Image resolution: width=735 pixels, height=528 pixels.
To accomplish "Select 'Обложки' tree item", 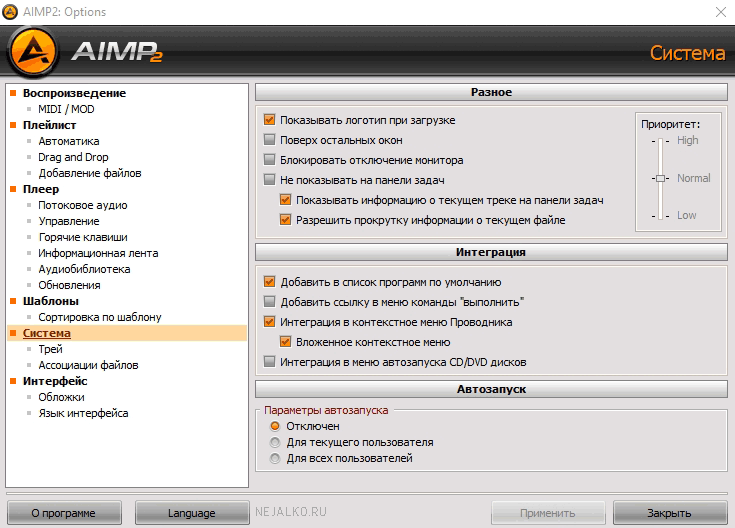I will click(x=61, y=397).
